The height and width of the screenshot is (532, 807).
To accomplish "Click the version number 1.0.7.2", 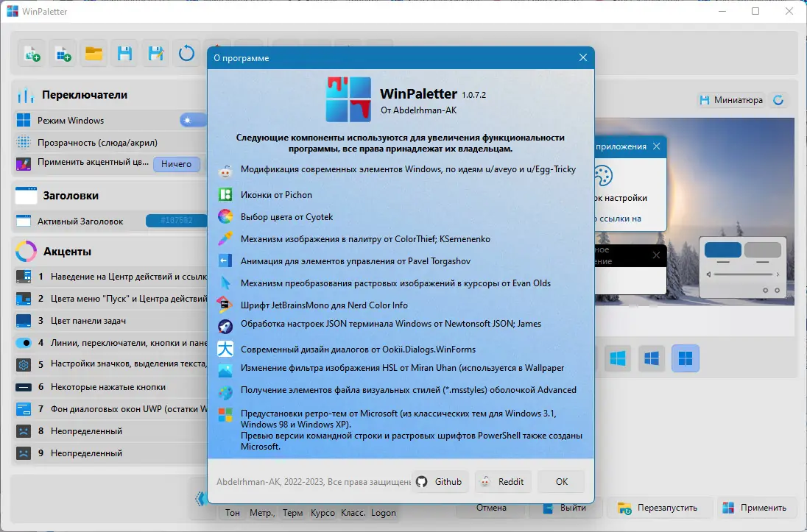I will pyautogui.click(x=473, y=95).
